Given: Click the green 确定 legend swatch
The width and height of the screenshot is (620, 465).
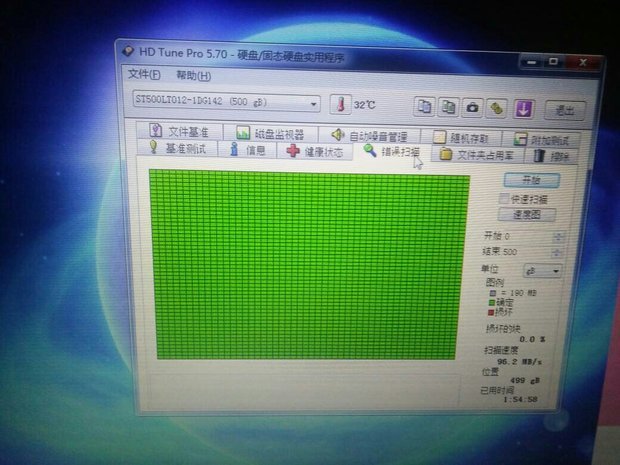Looking at the screenshot, I should pos(491,302).
